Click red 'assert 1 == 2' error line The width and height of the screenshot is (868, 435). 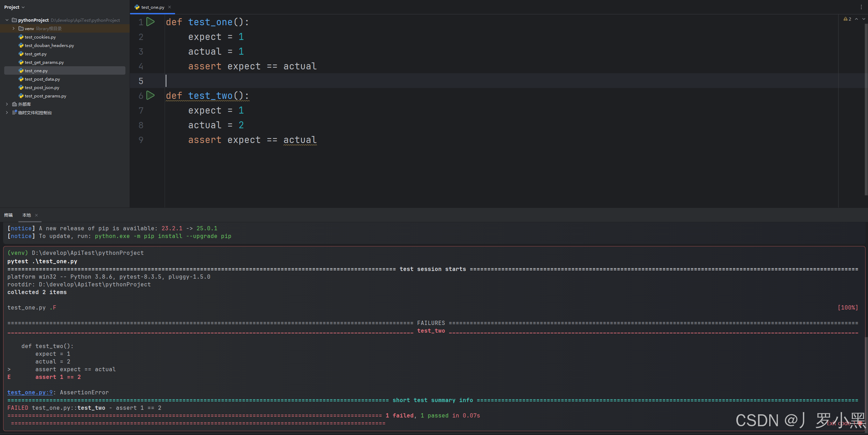click(58, 377)
